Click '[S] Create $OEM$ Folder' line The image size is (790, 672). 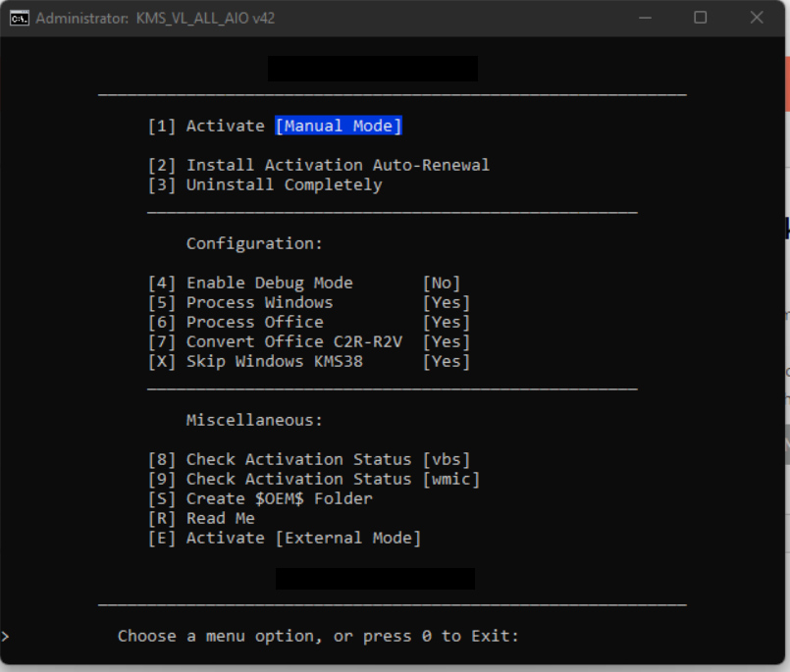point(260,498)
